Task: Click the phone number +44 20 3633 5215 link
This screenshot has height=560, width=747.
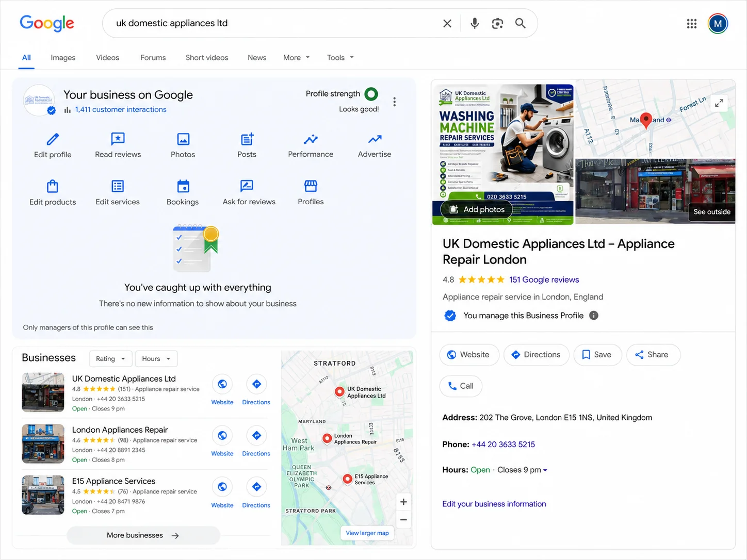Action: pos(503,444)
